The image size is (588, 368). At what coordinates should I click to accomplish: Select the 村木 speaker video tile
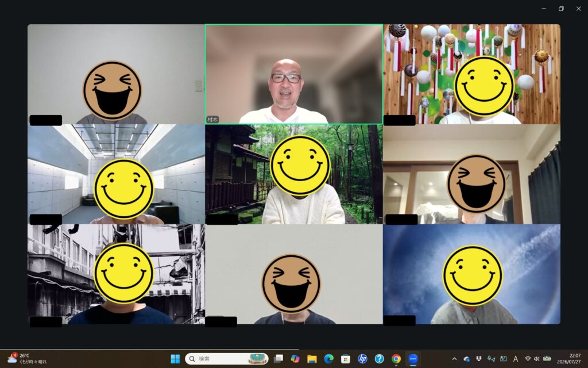[294, 74]
